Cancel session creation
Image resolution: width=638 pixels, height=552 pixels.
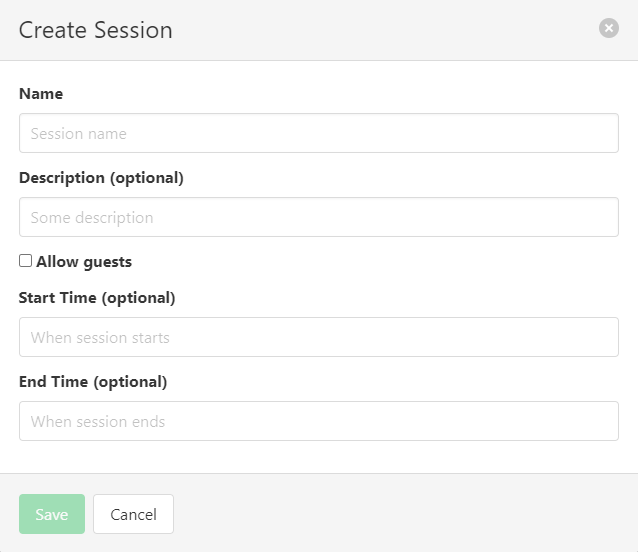click(x=133, y=514)
